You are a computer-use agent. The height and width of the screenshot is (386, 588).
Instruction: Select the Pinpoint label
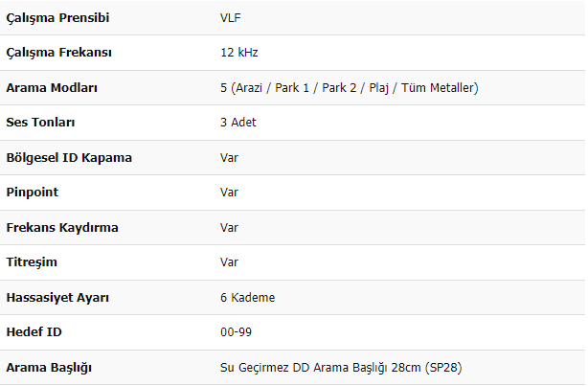click(x=33, y=193)
